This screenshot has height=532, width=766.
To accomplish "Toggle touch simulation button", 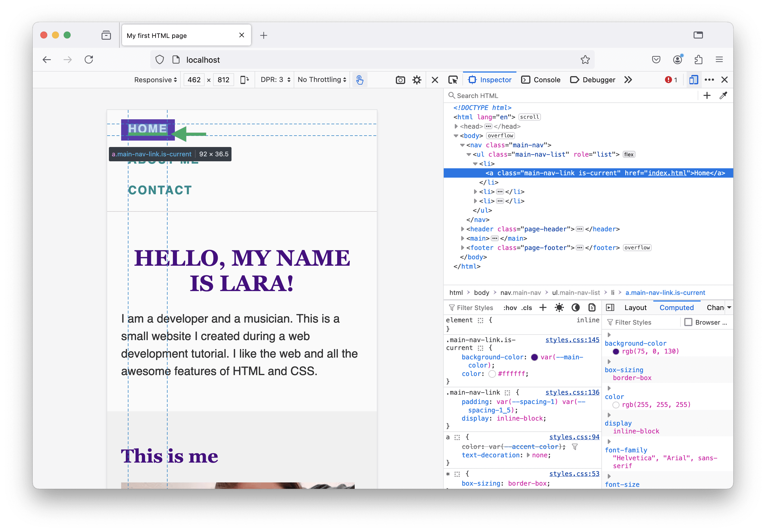I will click(x=359, y=80).
